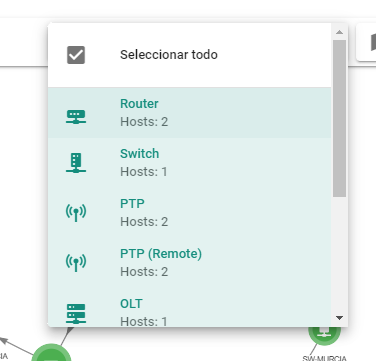Select the Router icon in the list
Viewport: 376px width, 361px height.
pyautogui.click(x=76, y=117)
